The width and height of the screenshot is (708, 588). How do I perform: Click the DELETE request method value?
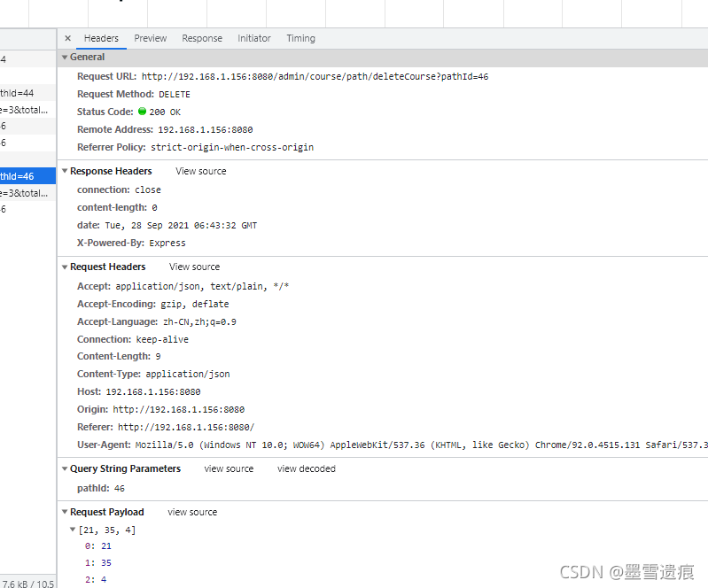[x=175, y=95]
